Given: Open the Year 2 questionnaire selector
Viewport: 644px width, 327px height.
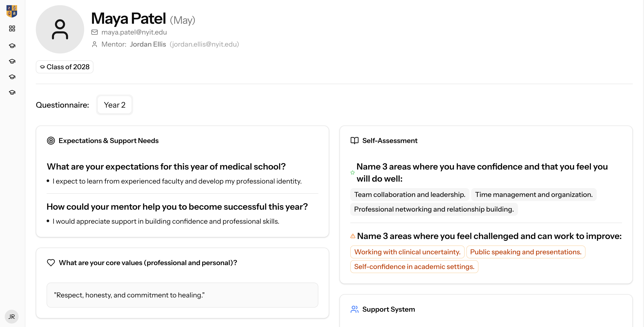Looking at the screenshot, I should 115,105.
